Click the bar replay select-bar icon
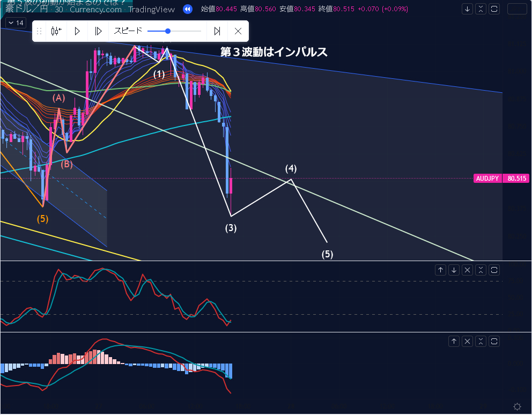Viewport: 532px width, 415px height. tap(56, 31)
